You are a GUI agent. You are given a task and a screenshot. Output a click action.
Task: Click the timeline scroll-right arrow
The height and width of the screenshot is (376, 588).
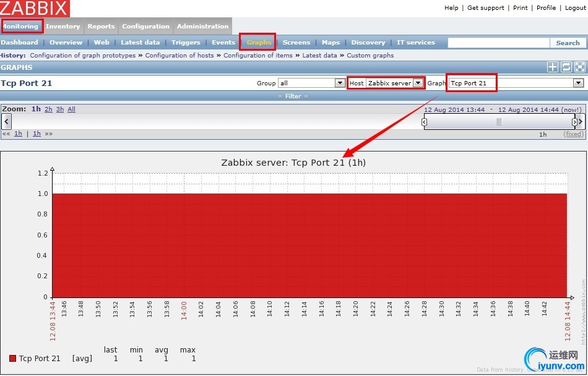pyautogui.click(x=581, y=121)
